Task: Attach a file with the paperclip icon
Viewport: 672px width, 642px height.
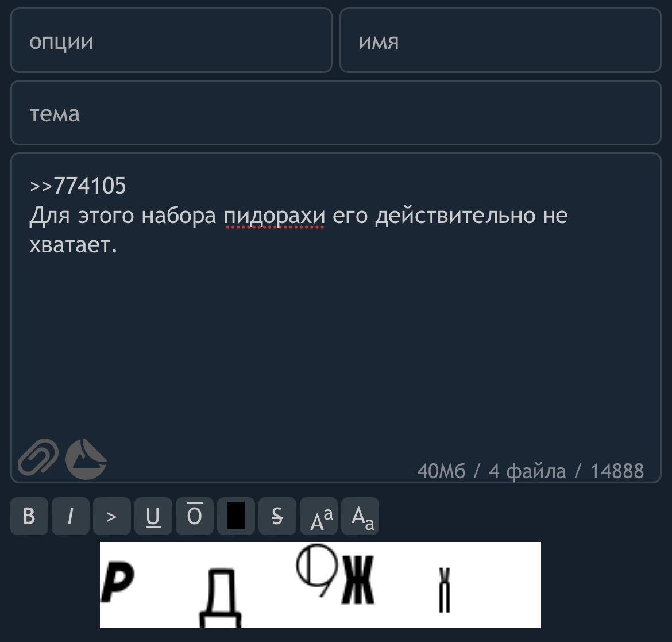Action: 38,457
